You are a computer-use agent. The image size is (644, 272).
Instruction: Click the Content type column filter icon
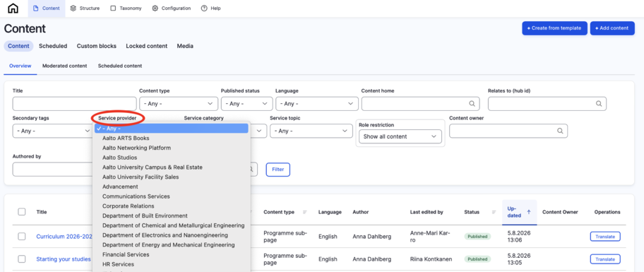(305, 212)
